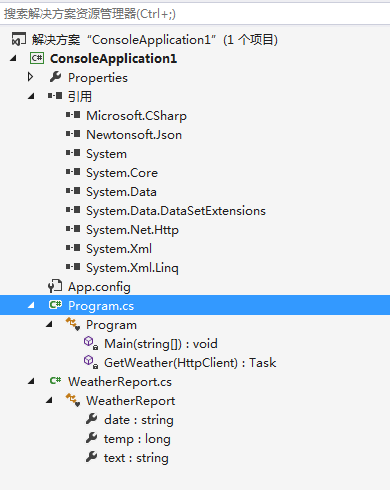
Task: Go to GetWeather(HttpClient) : Task method
Action: click(x=190, y=363)
